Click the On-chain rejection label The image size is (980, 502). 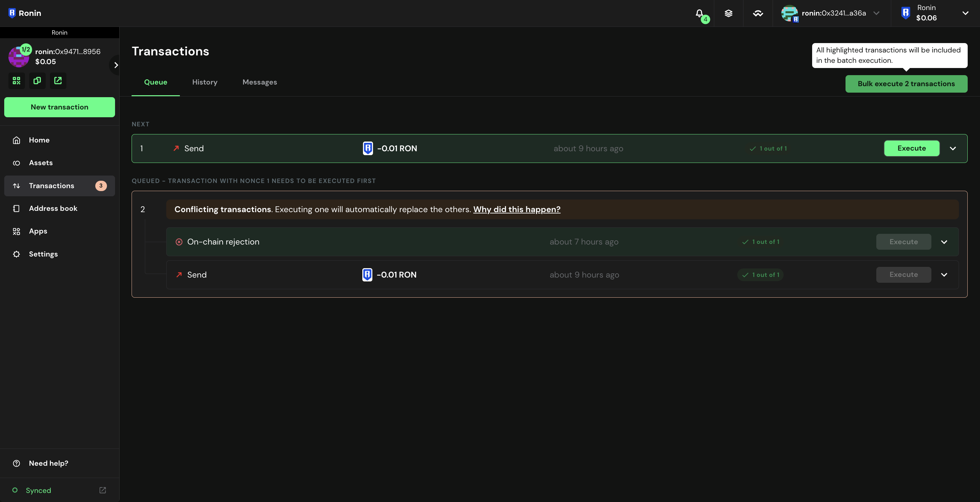point(223,242)
